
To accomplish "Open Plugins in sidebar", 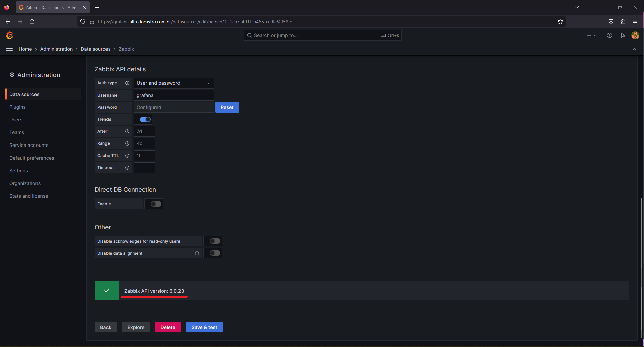I will tap(17, 107).
